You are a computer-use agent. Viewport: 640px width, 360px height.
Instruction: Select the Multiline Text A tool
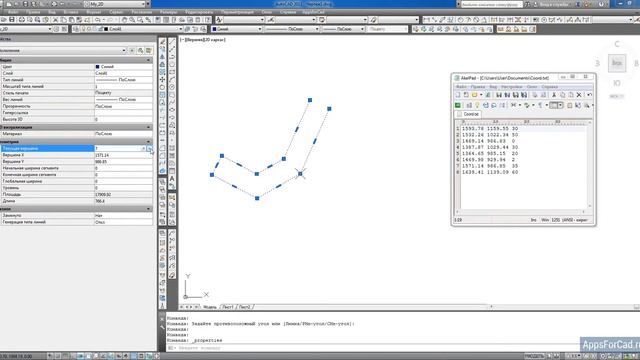(x=172, y=178)
